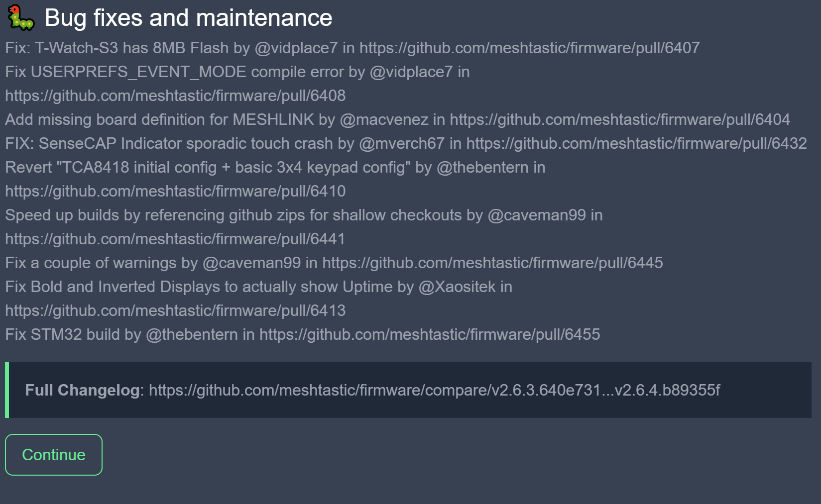Open the Full Changelog compare link

click(434, 390)
